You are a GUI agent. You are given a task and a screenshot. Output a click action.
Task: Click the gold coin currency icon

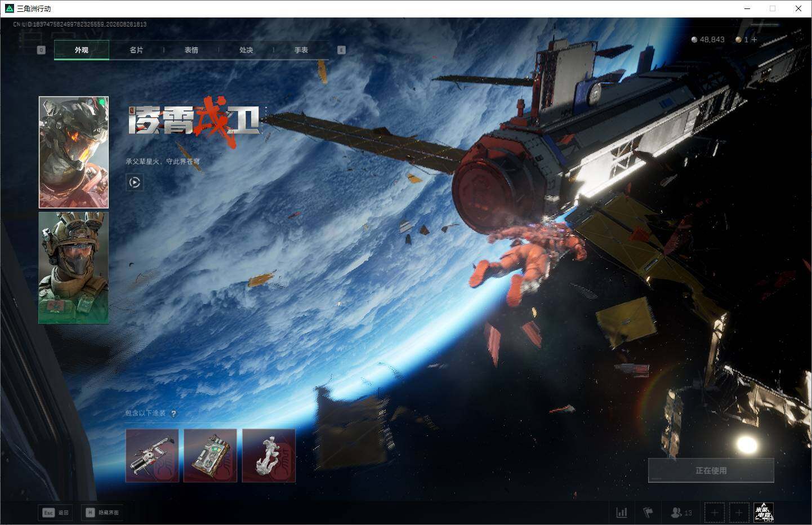click(738, 39)
